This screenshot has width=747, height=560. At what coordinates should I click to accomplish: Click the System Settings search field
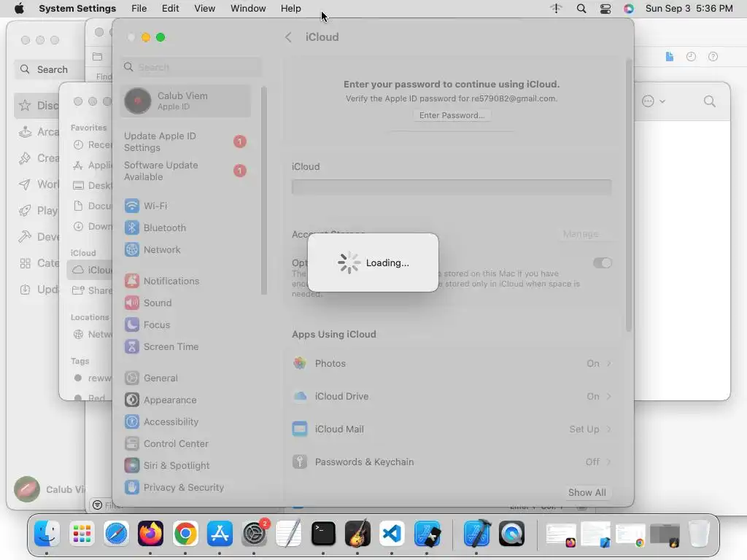coord(192,67)
